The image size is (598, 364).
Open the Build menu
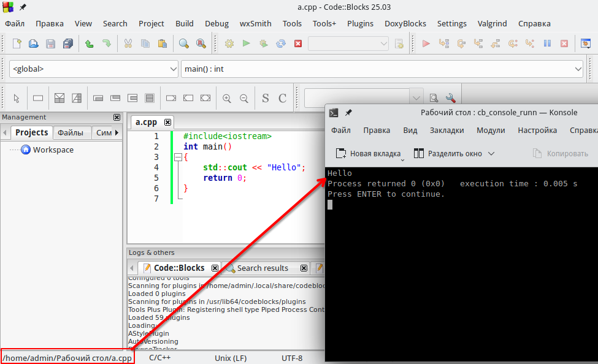pos(184,24)
